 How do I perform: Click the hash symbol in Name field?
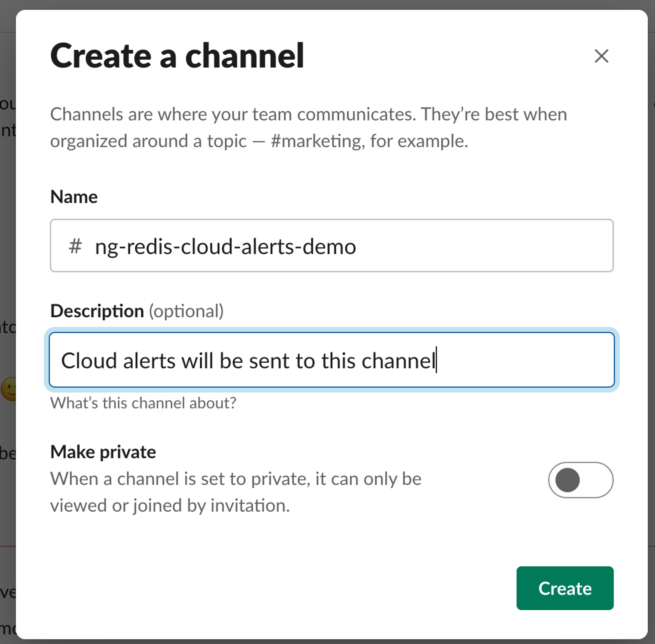[x=75, y=246]
